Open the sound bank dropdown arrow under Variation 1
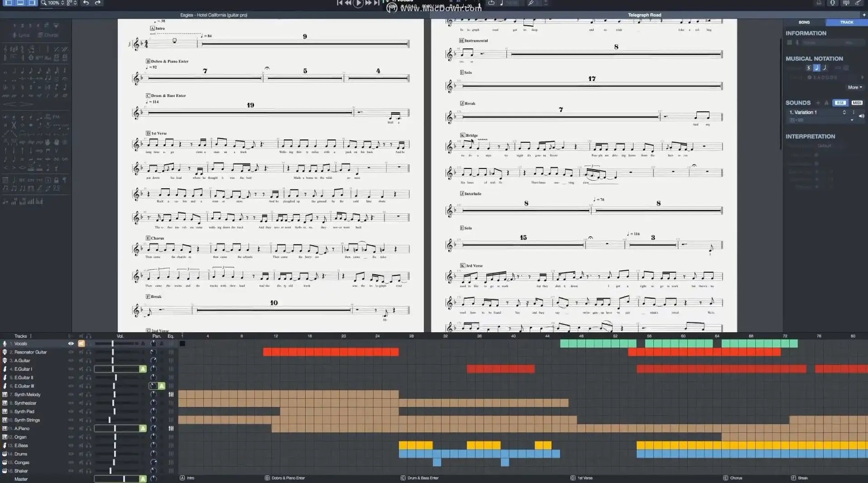The image size is (868, 483). pyautogui.click(x=852, y=120)
